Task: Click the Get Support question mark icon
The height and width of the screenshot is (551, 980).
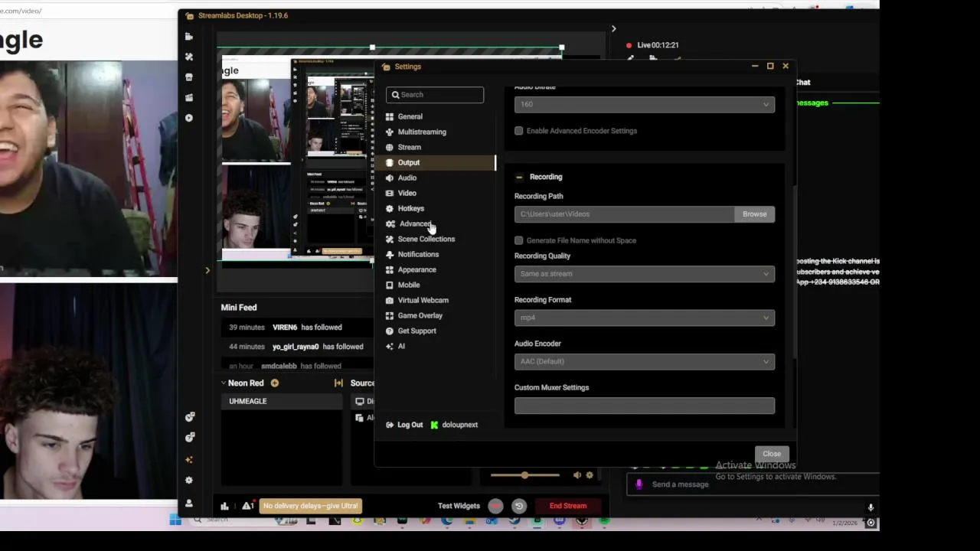Action: [390, 331]
